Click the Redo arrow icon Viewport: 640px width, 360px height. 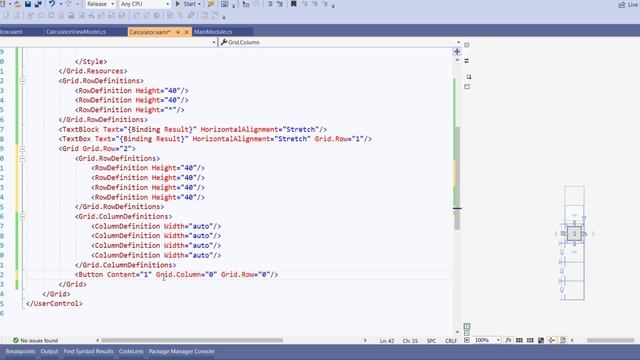pyautogui.click(x=69, y=4)
